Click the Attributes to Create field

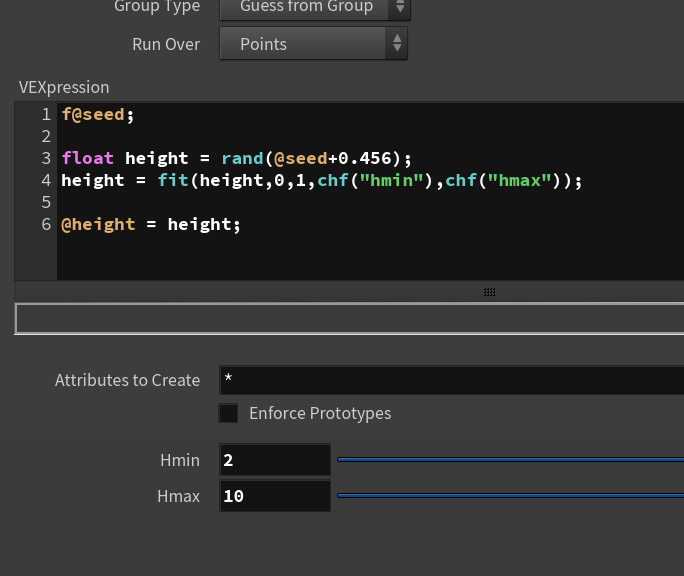[x=451, y=380]
